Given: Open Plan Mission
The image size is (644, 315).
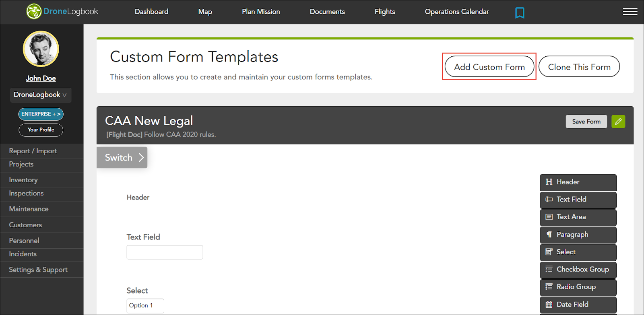Looking at the screenshot, I should click(261, 12).
